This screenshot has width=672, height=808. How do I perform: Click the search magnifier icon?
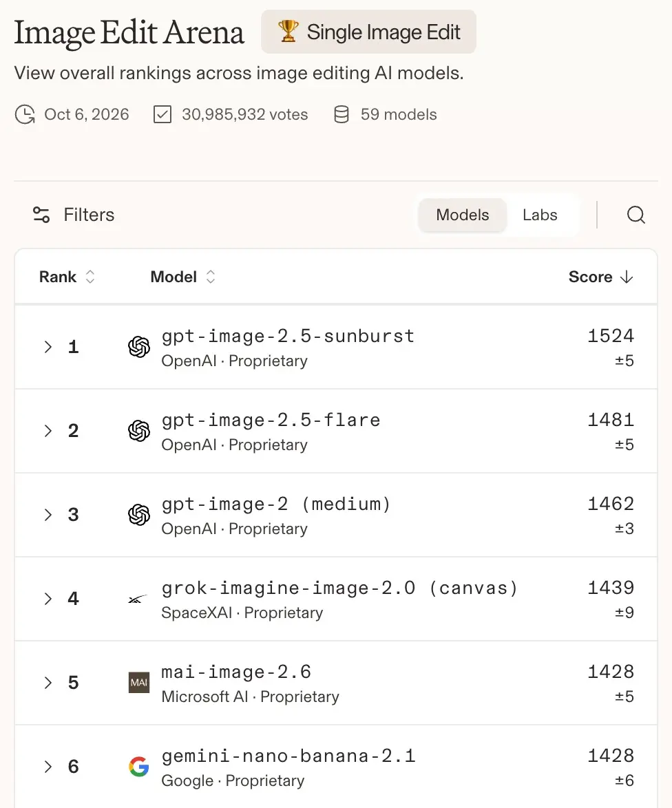point(636,214)
